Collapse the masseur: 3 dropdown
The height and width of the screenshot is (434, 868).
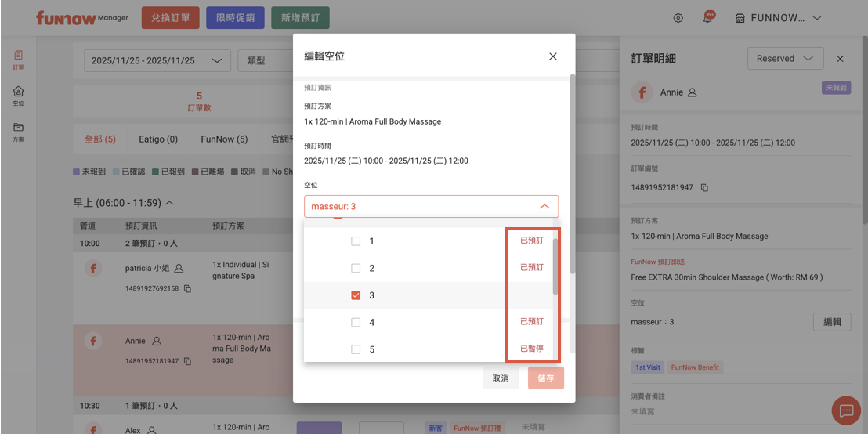(544, 206)
